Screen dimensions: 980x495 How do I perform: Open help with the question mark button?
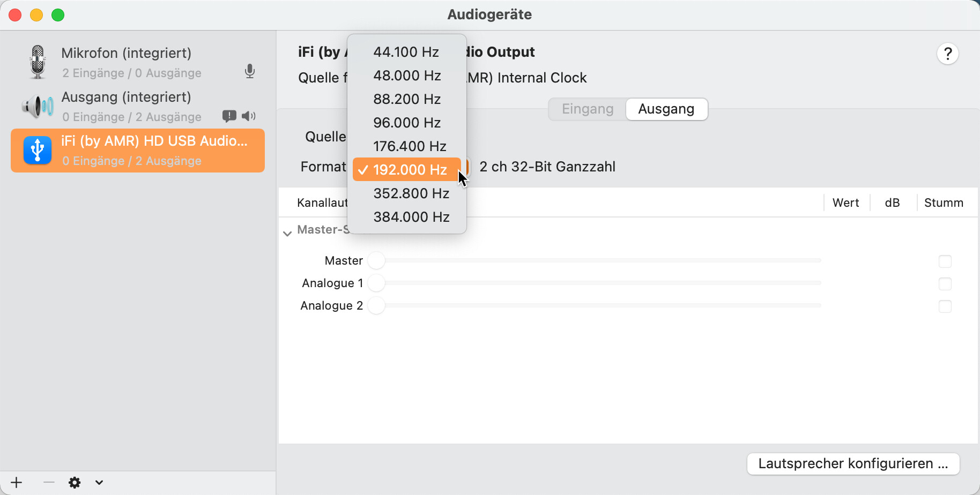pyautogui.click(x=948, y=54)
